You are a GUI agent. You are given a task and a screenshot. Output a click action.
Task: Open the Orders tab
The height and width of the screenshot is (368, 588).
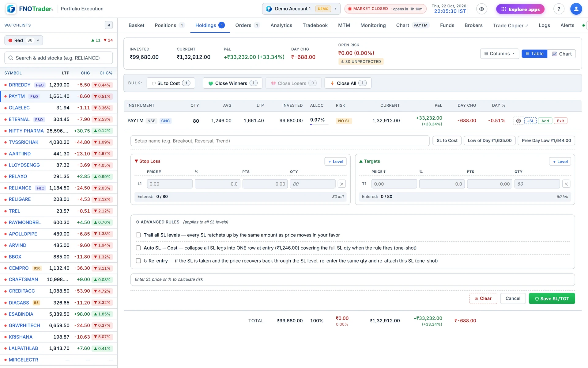247,25
